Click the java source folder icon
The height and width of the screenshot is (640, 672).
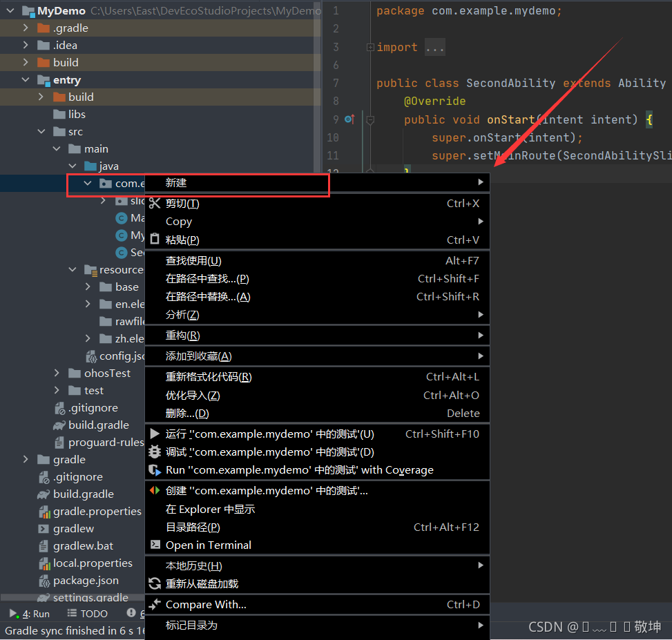click(90, 166)
